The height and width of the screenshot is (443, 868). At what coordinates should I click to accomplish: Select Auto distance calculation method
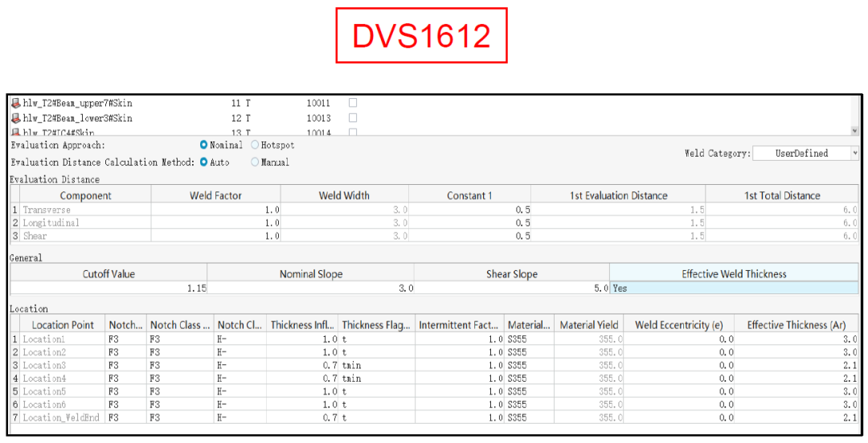click(x=204, y=162)
